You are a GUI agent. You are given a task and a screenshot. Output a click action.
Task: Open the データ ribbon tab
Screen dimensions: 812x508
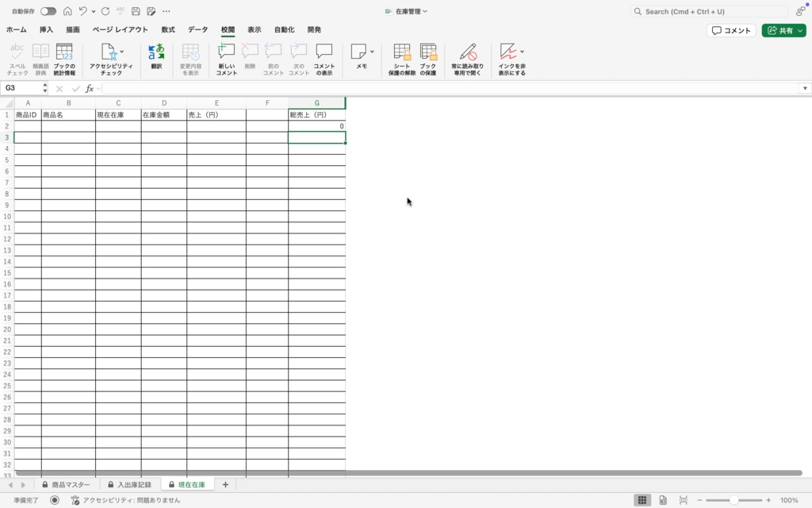click(197, 29)
